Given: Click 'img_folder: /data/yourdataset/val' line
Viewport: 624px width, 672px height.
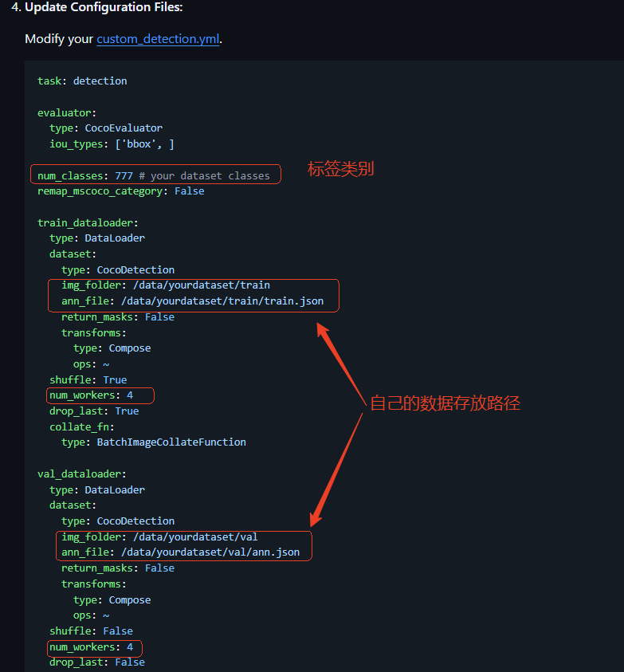Looking at the screenshot, I should [159, 537].
